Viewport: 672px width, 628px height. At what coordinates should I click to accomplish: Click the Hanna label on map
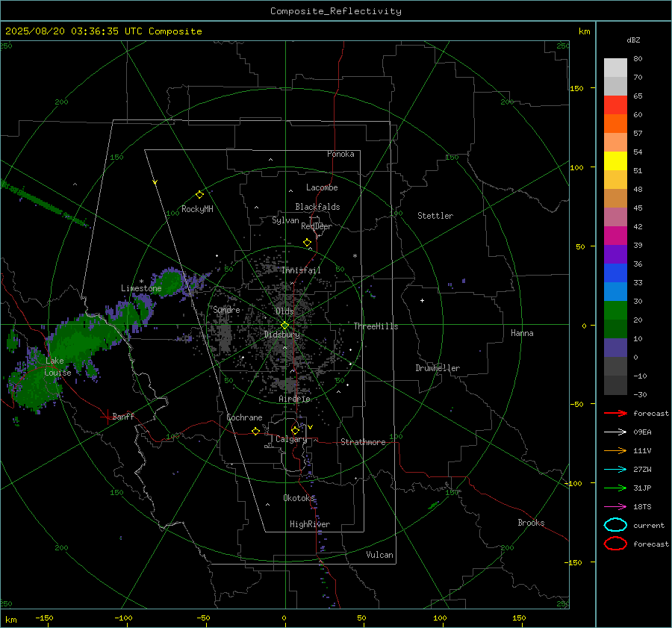pos(522,333)
